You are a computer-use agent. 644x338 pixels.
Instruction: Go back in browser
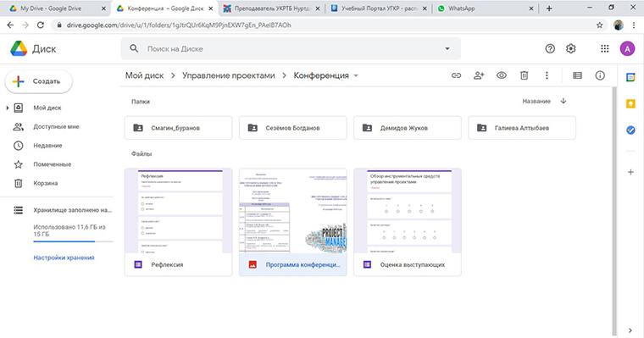pyautogui.click(x=11, y=25)
